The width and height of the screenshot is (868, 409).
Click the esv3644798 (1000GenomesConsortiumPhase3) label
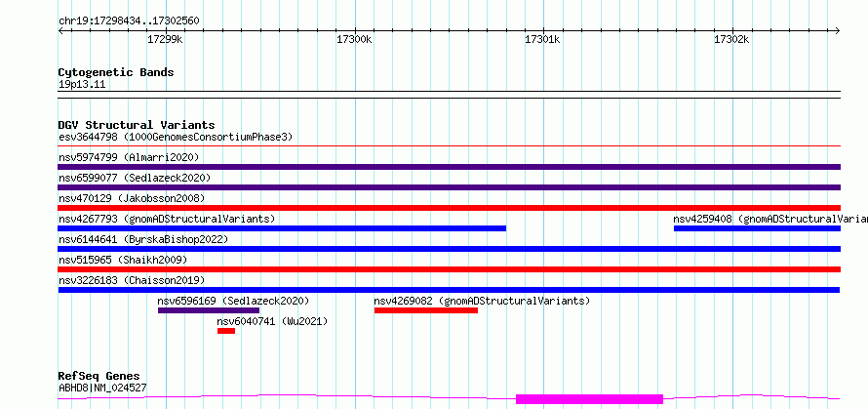pos(176,137)
